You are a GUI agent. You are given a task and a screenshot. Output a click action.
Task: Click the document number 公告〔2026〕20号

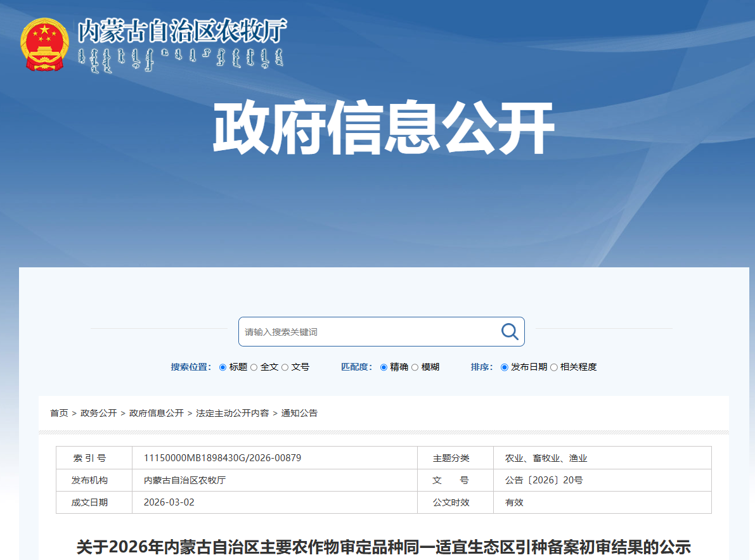point(543,480)
